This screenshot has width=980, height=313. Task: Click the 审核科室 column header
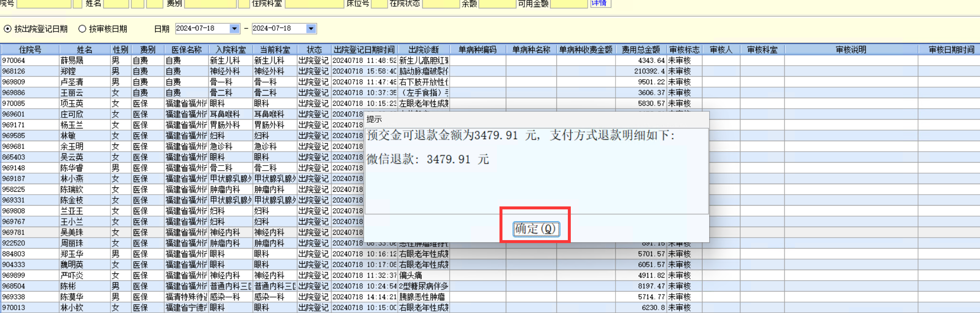762,50
